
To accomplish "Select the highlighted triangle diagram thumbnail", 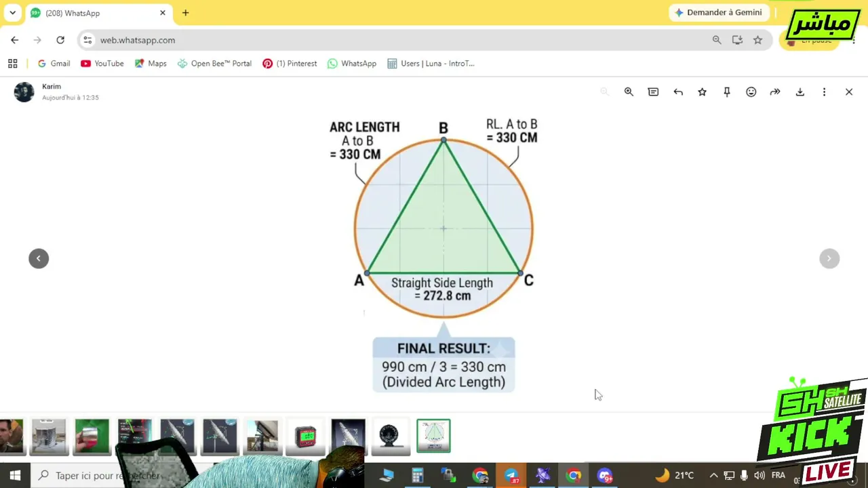I will tap(433, 436).
